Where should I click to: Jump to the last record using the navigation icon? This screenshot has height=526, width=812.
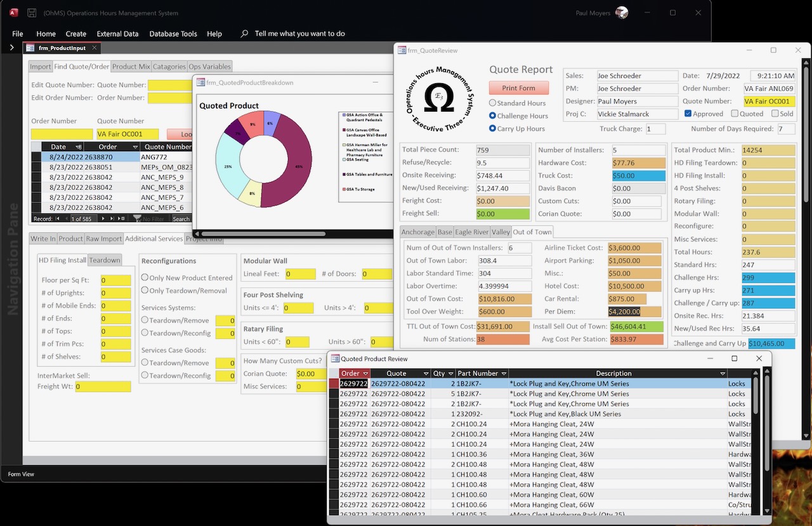point(112,218)
